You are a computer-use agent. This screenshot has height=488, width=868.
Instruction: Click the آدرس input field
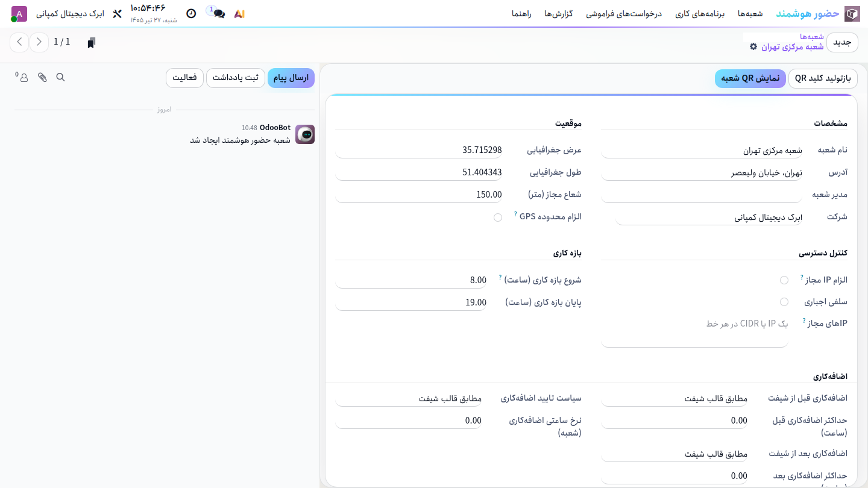pos(702,173)
